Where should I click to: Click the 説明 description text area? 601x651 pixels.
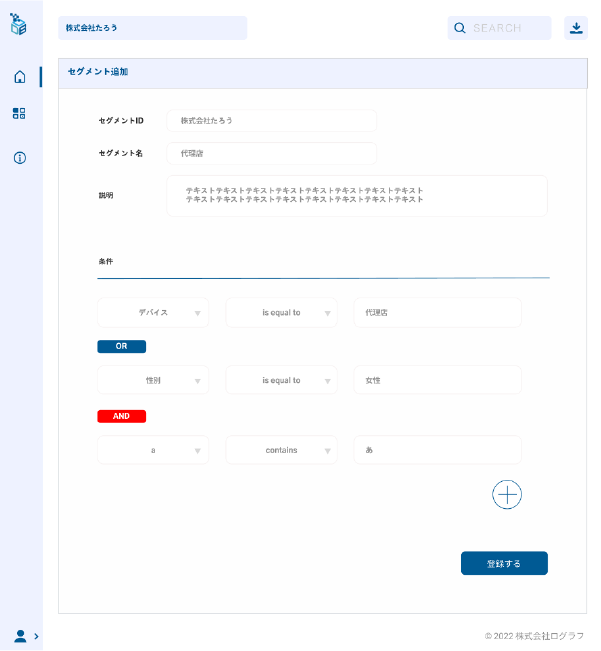pyautogui.click(x=357, y=196)
